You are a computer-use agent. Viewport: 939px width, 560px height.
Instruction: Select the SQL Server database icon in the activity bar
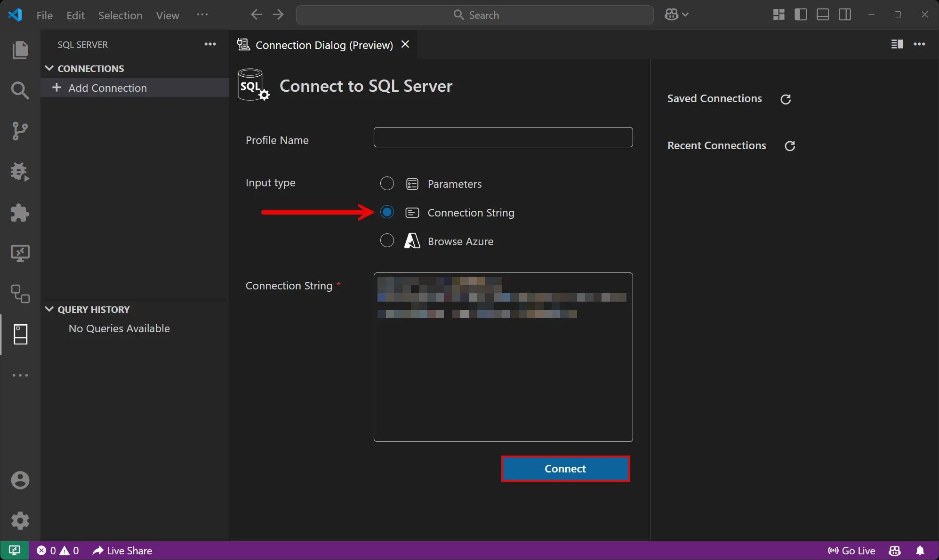[x=20, y=335]
